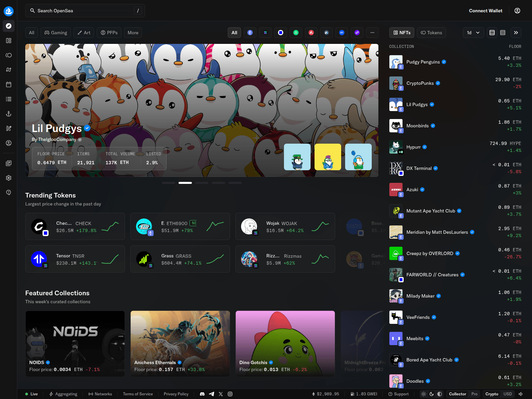Open the yellow Lil Pudgy thumbnail
This screenshot has width=532, height=399.
[x=328, y=157]
